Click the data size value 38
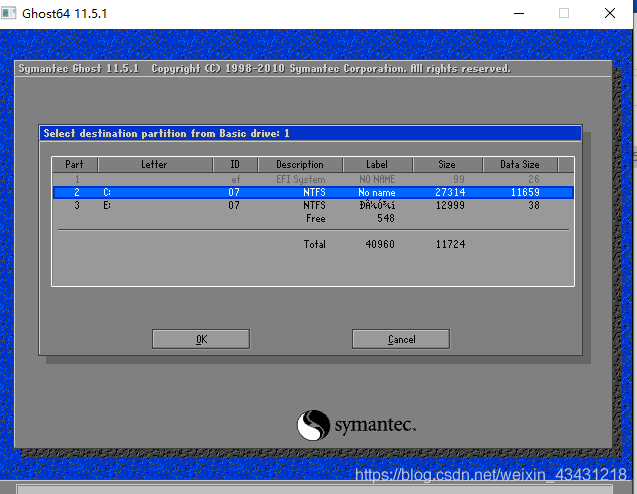The width and height of the screenshot is (637, 494). [x=534, y=205]
